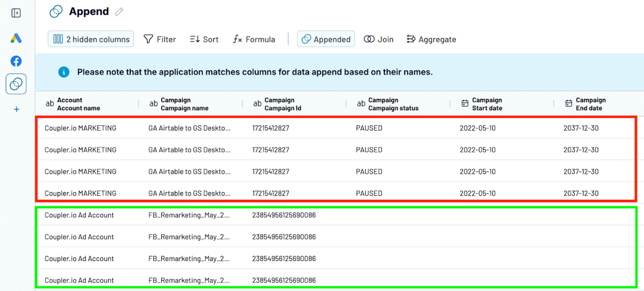Add a new source with plus icon
This screenshot has width=644, height=291.
tap(16, 110)
